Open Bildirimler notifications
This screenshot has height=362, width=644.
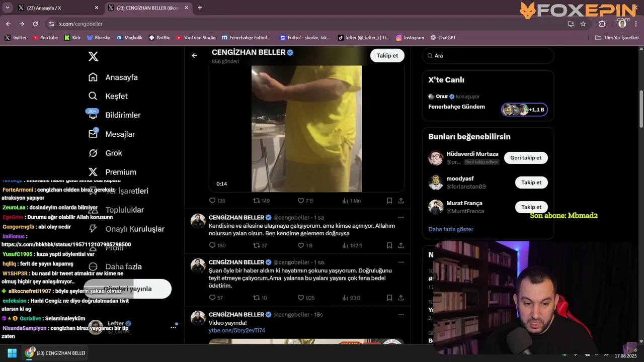(x=115, y=115)
